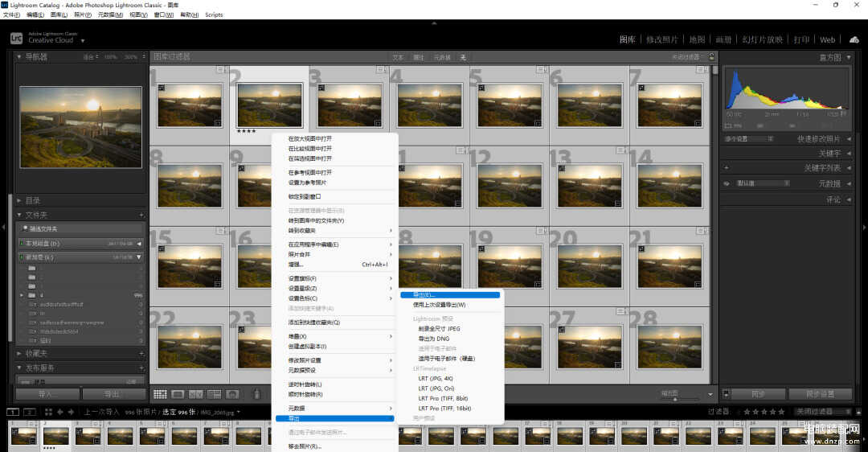
Task: Click the sync toggle switch beside 同步 button
Action: (726, 394)
